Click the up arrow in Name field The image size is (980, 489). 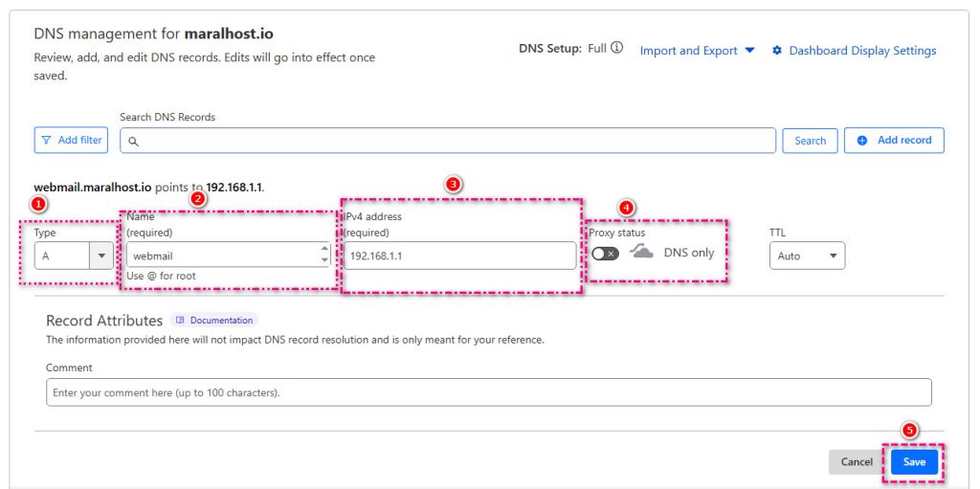click(324, 250)
